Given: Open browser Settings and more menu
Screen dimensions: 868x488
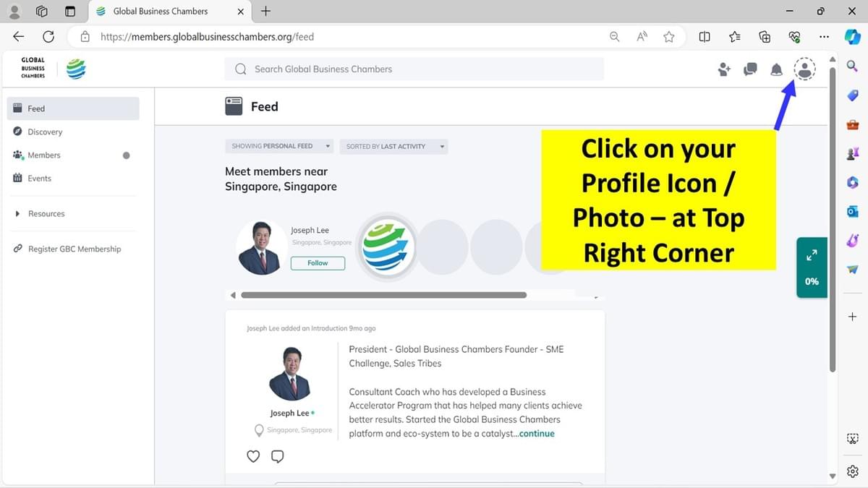Looking at the screenshot, I should click(824, 36).
